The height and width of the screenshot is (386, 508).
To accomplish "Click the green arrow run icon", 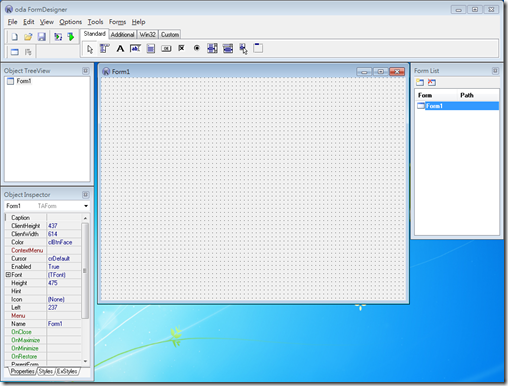I will (x=71, y=37).
